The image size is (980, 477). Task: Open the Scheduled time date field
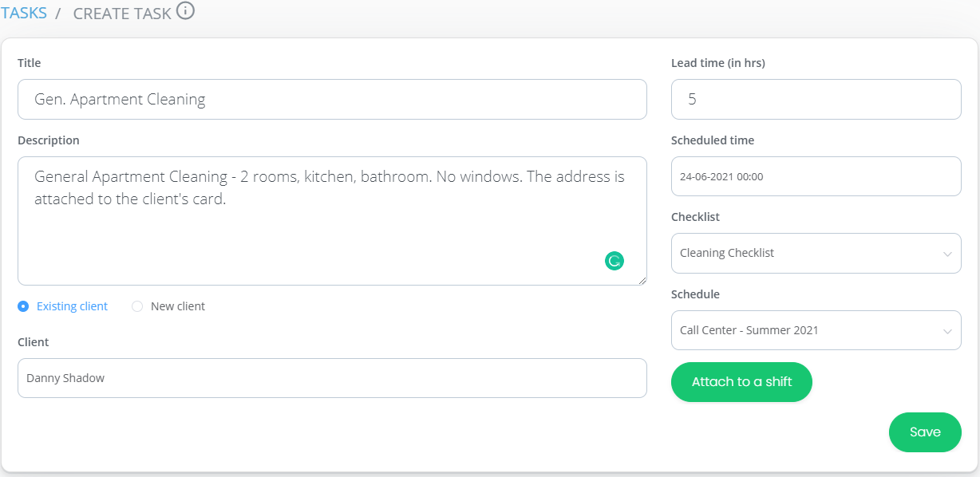(x=816, y=176)
